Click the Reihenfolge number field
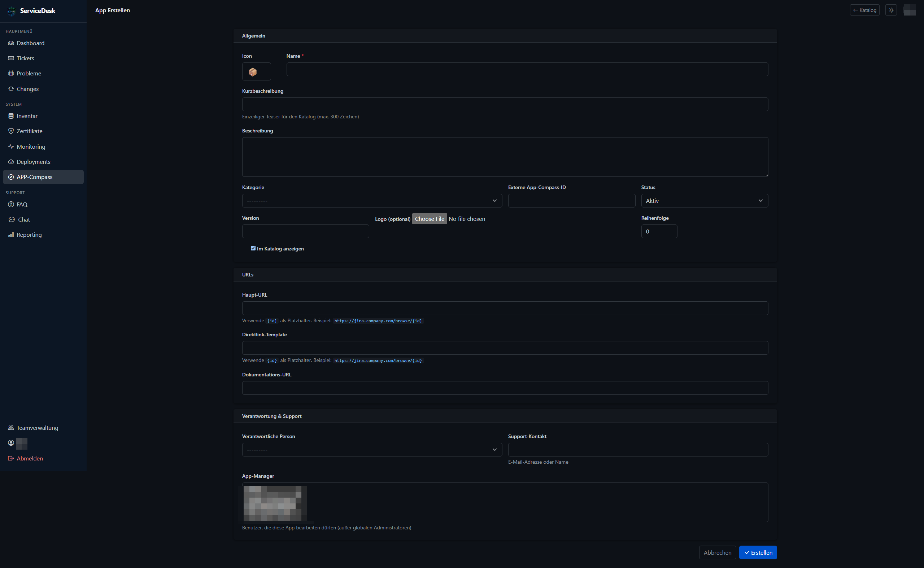 (x=659, y=231)
